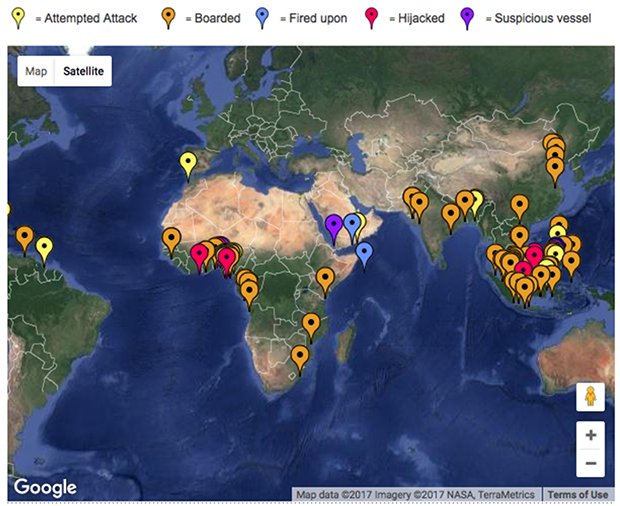Click the orange boarded pin at South Africa coast
Screen dimensions: 620x506
[x=300, y=359]
